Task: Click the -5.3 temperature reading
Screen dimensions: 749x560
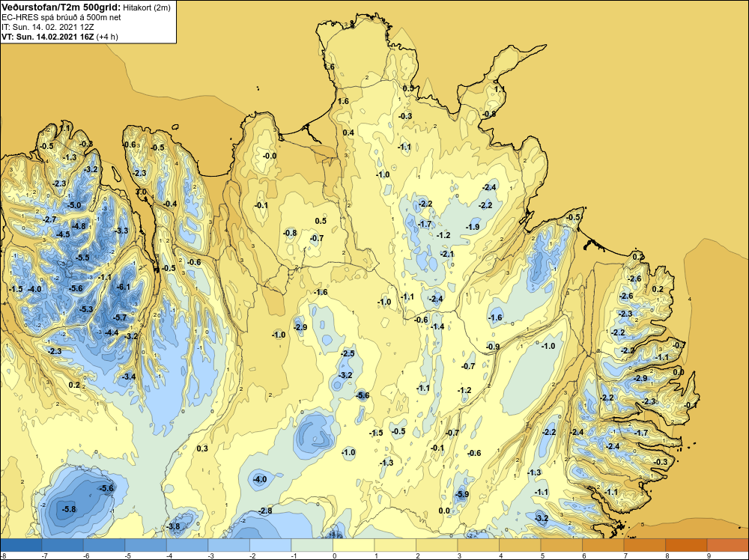Action: tap(86, 309)
